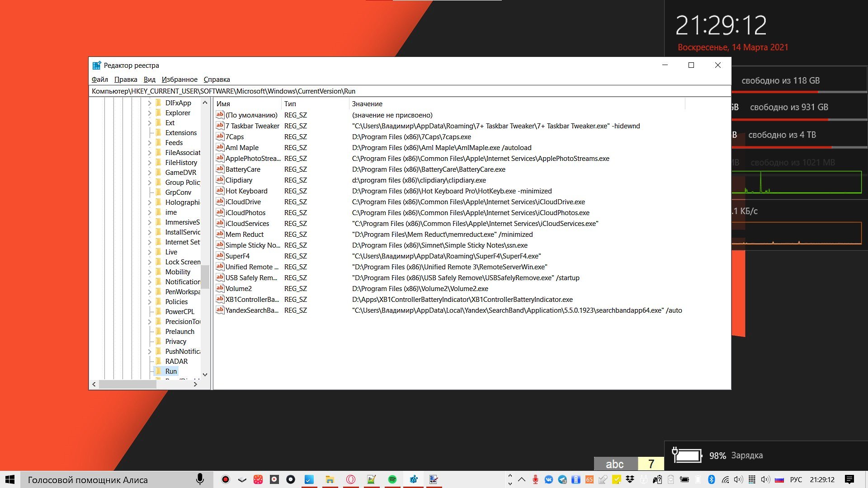The height and width of the screenshot is (488, 868).
Task: Click the Значение column header
Action: [x=517, y=103]
